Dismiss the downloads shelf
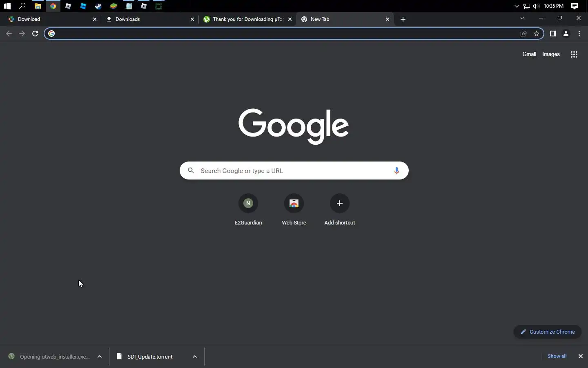The image size is (588, 368). pos(580,356)
